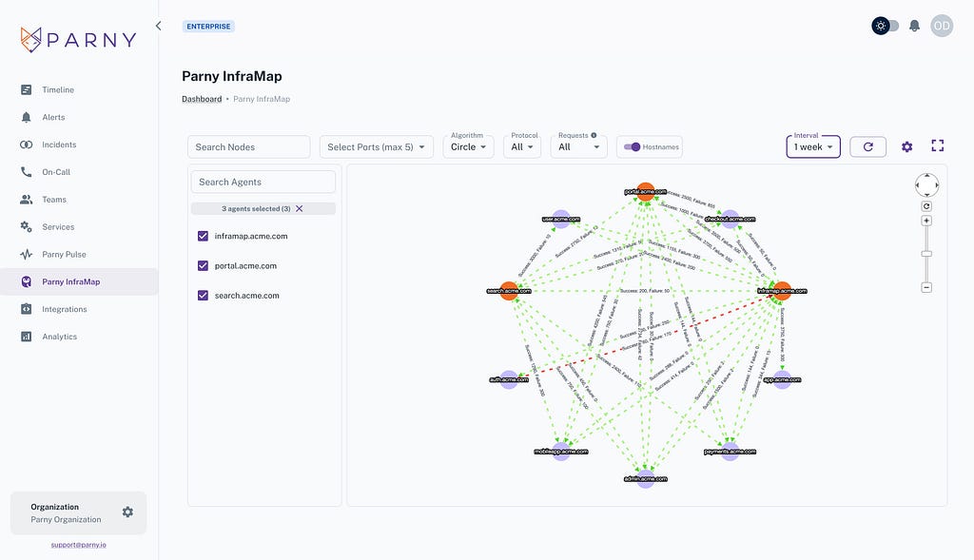Image resolution: width=974 pixels, height=560 pixels.
Task: Click the Teams people icon
Action: [x=26, y=200]
